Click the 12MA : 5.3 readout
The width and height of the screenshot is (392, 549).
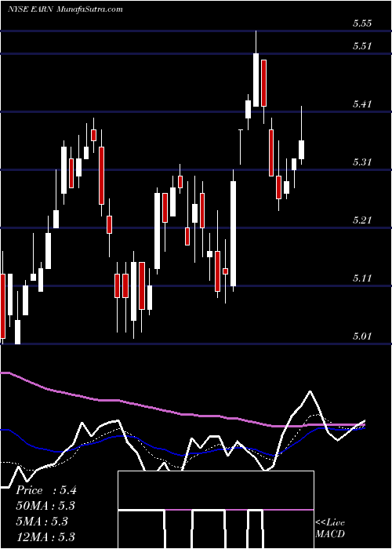[x=45, y=537]
